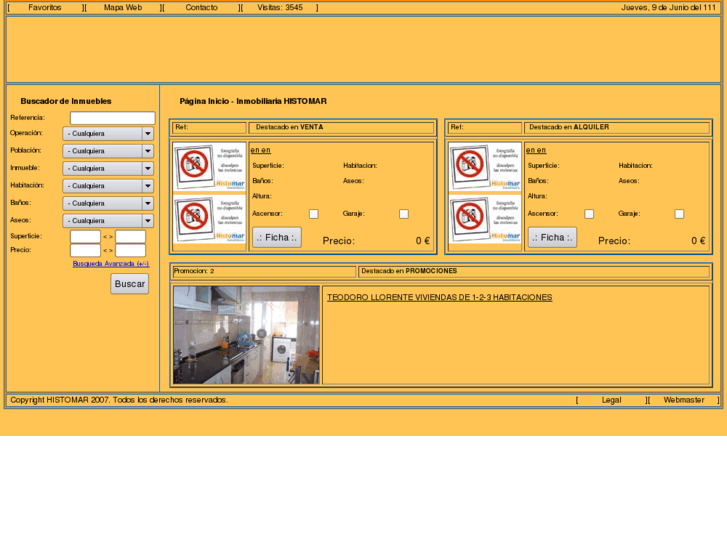Click the date text Jueves, 9 de Junio

pyautogui.click(x=669, y=7)
